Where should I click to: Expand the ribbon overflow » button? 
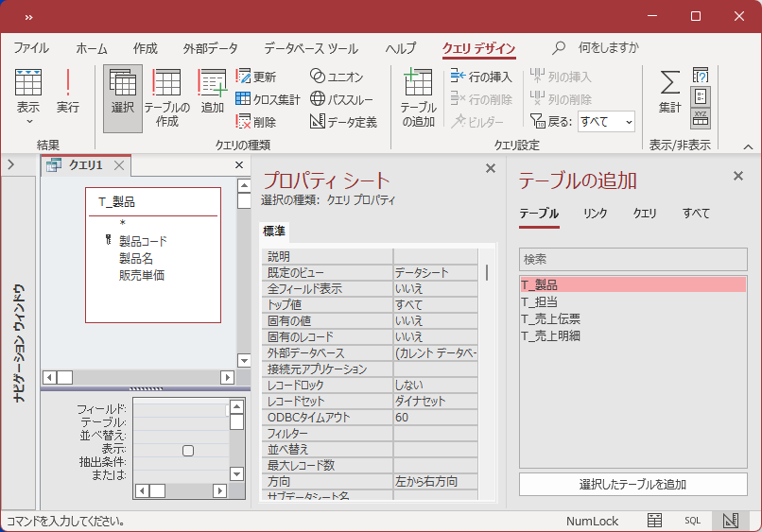pyautogui.click(x=28, y=18)
